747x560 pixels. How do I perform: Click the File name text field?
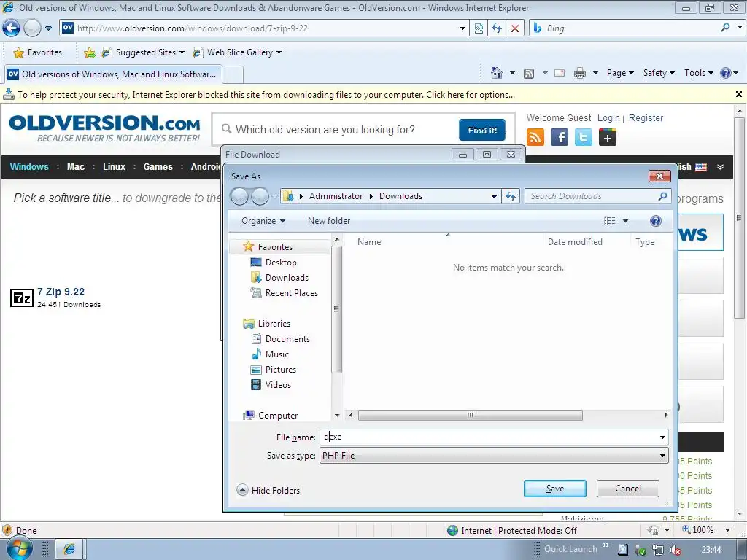[x=489, y=437]
